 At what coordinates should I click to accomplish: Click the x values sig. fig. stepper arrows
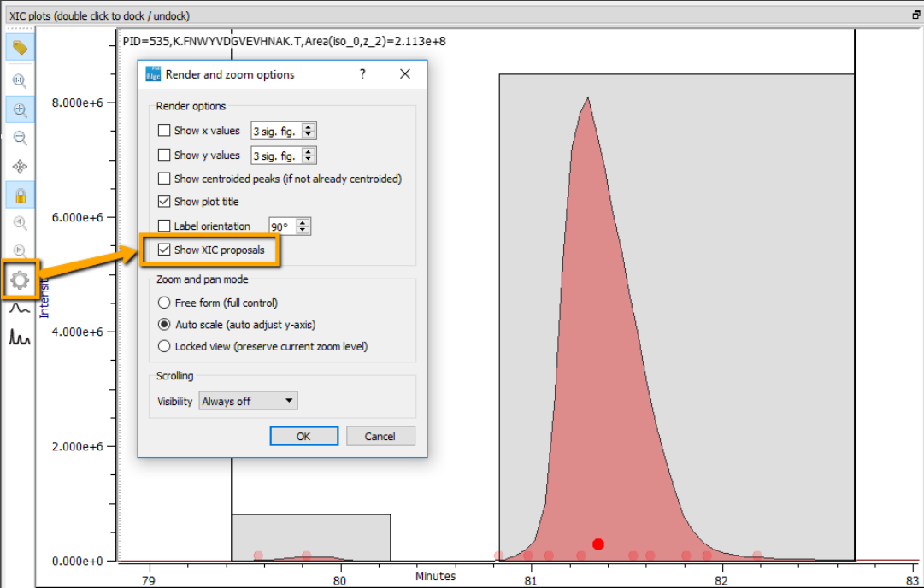pos(309,131)
